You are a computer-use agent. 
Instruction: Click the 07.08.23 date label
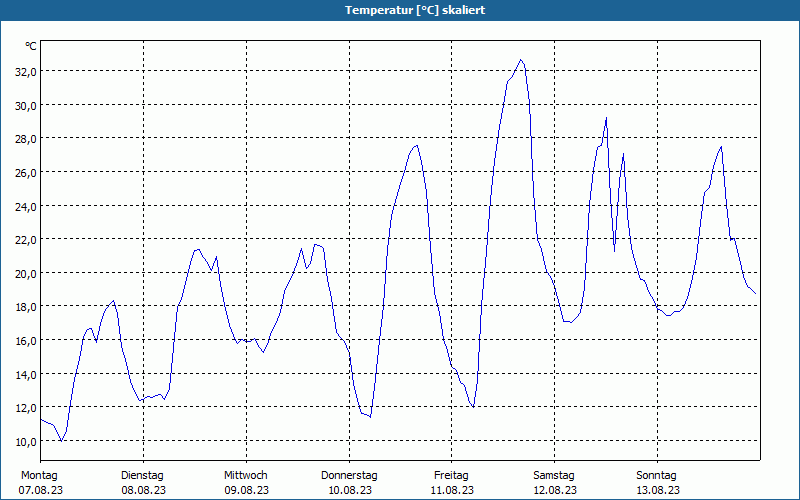pyautogui.click(x=41, y=490)
